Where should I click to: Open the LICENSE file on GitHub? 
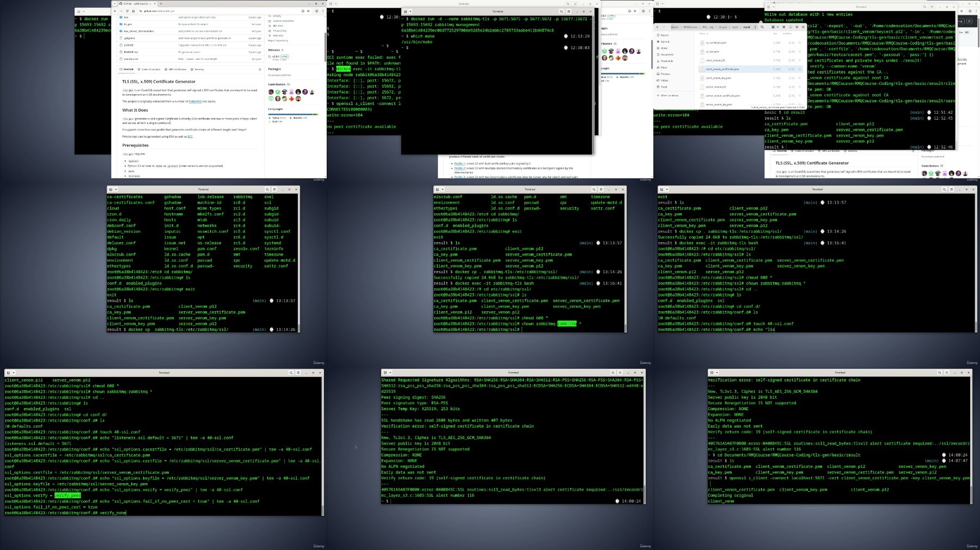click(x=128, y=45)
